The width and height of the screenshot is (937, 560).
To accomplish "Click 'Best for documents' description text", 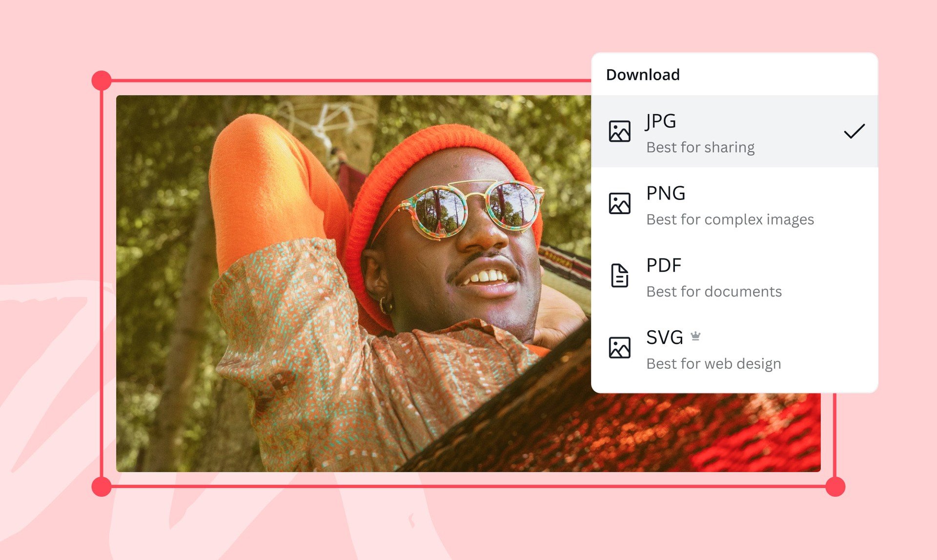I will [714, 292].
